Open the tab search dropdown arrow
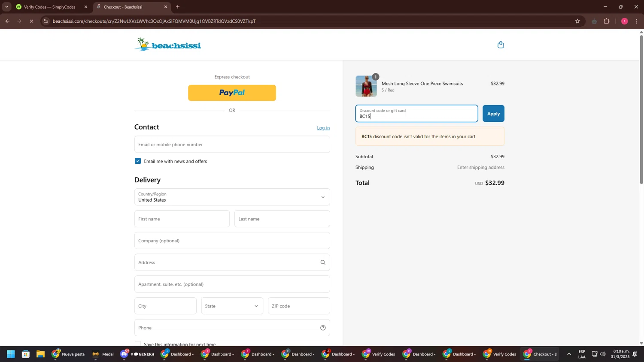 [6, 7]
